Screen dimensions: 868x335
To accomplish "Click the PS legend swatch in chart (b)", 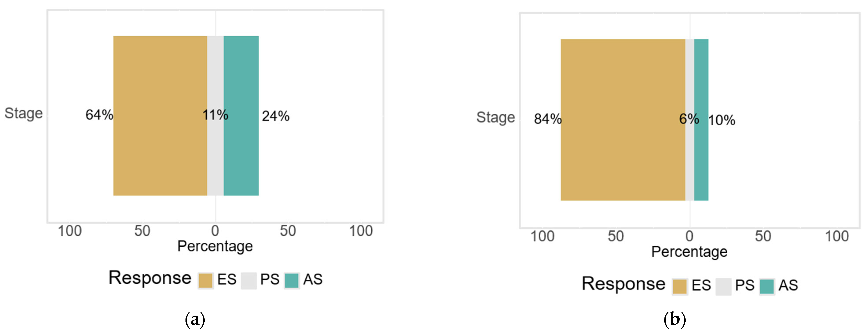I will [723, 287].
